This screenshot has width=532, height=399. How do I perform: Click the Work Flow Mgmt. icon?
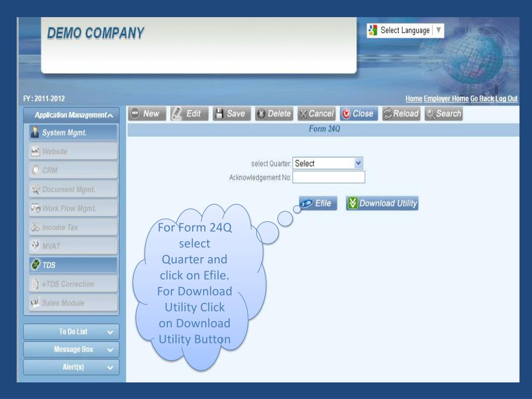[35, 208]
